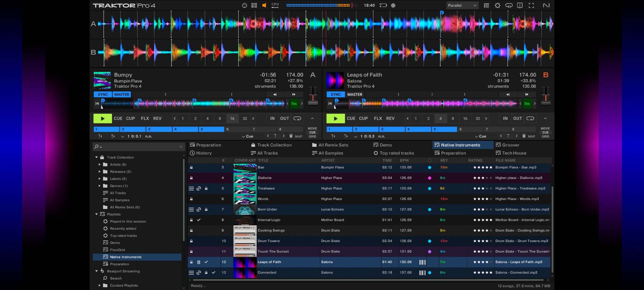The width and height of the screenshot is (644, 290).
Task: Collapse the Playlists tree node
Action: [x=96, y=214]
